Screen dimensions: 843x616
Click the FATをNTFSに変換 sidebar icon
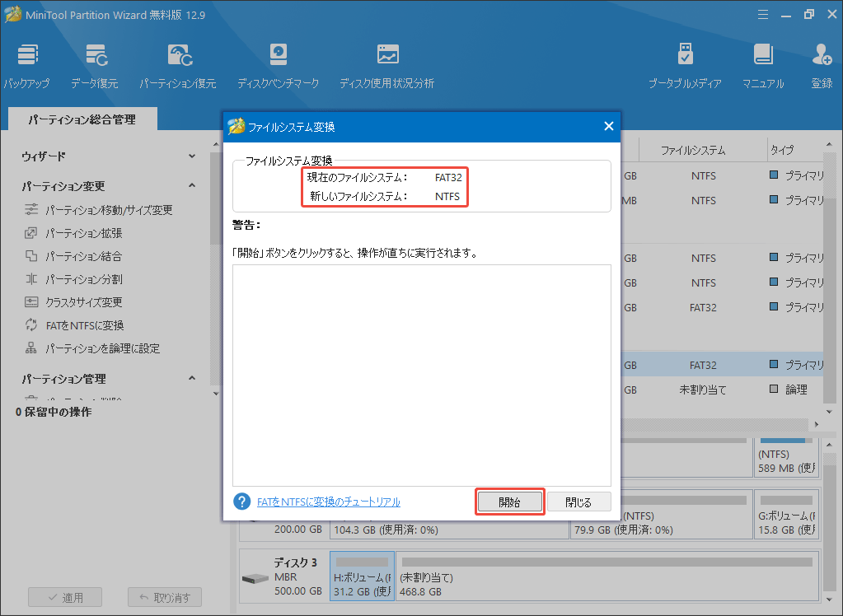pyautogui.click(x=31, y=325)
